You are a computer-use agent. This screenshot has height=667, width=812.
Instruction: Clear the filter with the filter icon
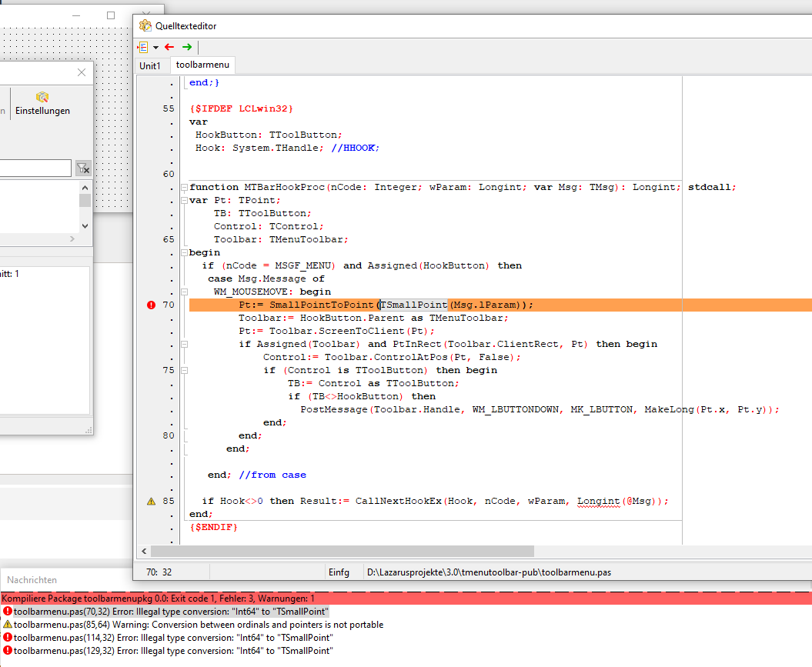tap(83, 168)
